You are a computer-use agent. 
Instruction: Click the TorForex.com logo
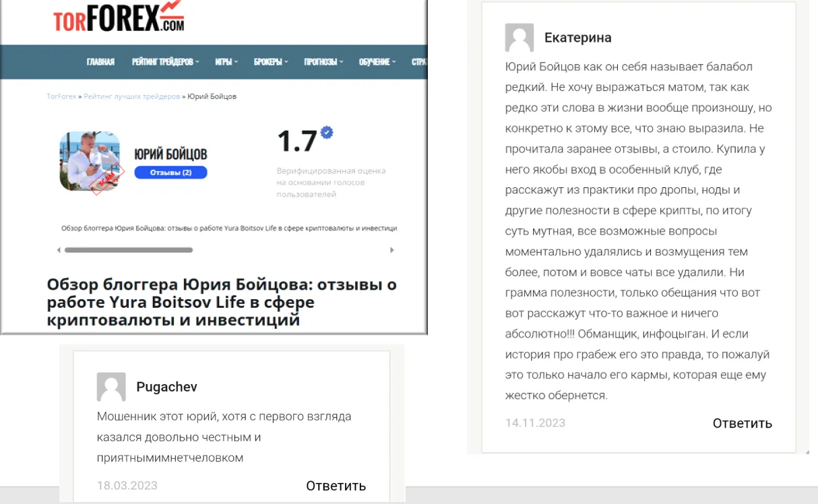(119, 16)
